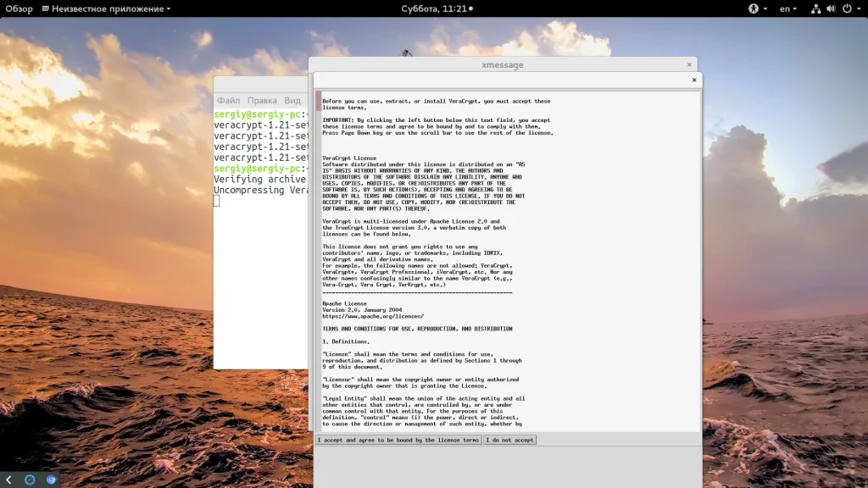Viewport: 868px width, 488px height.
Task: Click the license text scrollbar thumb
Action: coord(319,102)
